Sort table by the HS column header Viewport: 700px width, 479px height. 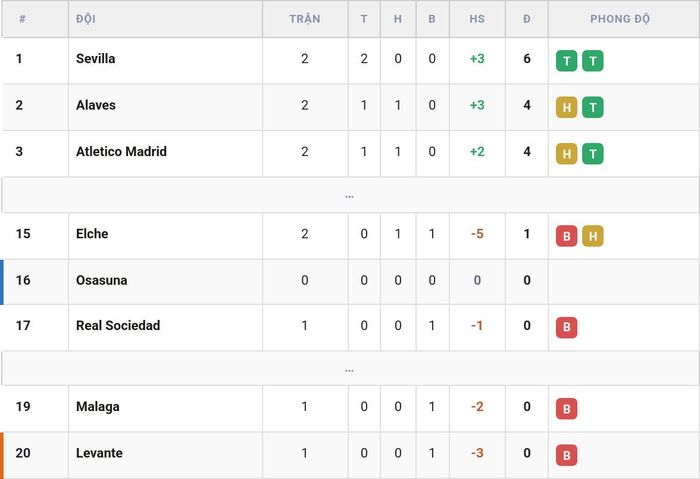(477, 19)
